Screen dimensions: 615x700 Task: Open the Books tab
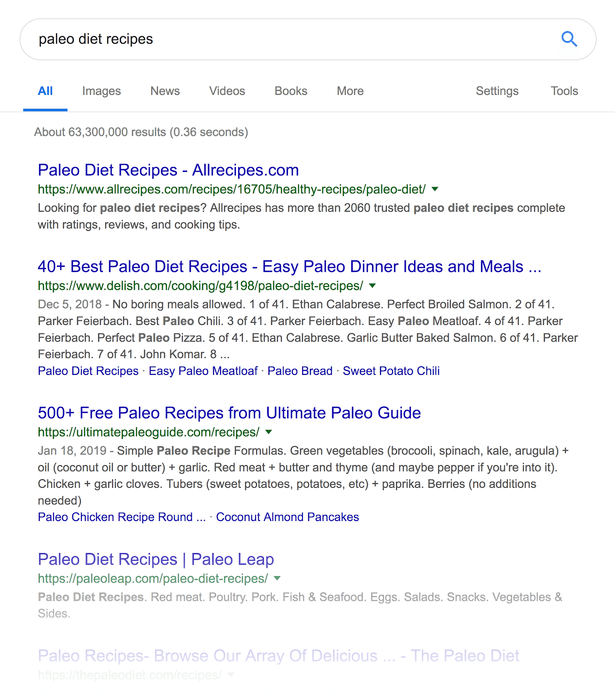click(x=291, y=91)
